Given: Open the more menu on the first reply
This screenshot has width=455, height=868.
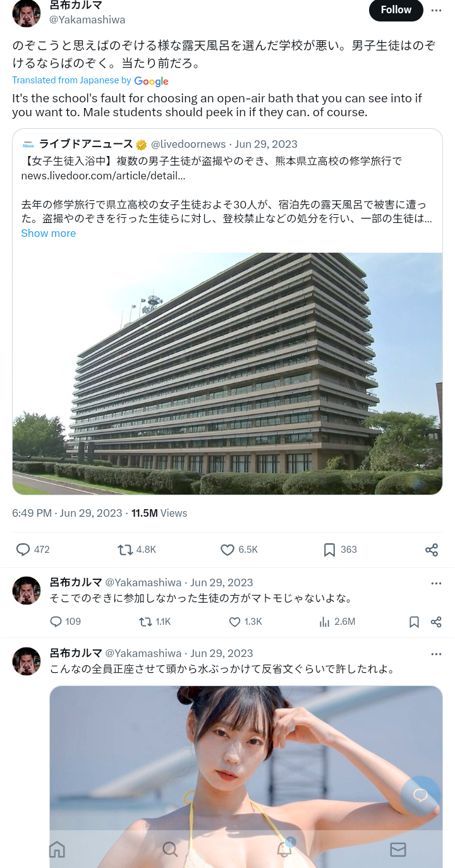Looking at the screenshot, I should (436, 583).
